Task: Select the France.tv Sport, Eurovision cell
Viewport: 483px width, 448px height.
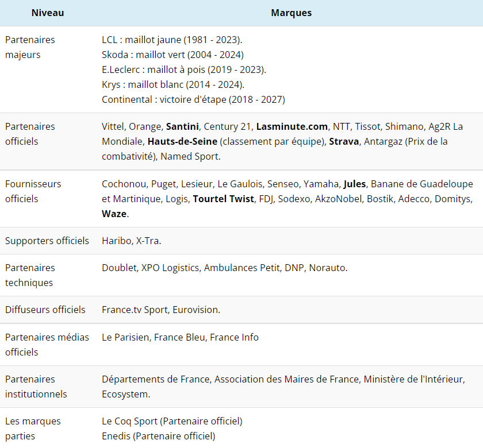Action: pyautogui.click(x=160, y=310)
